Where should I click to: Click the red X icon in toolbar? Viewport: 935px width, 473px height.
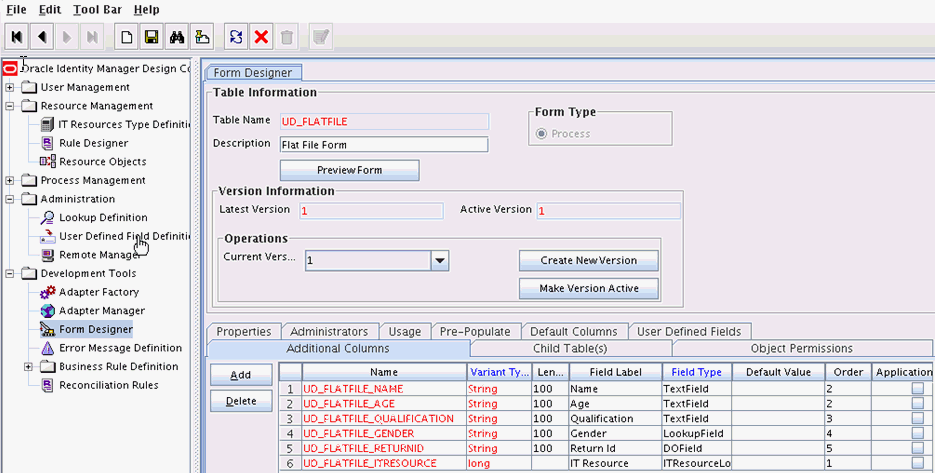pos(261,37)
